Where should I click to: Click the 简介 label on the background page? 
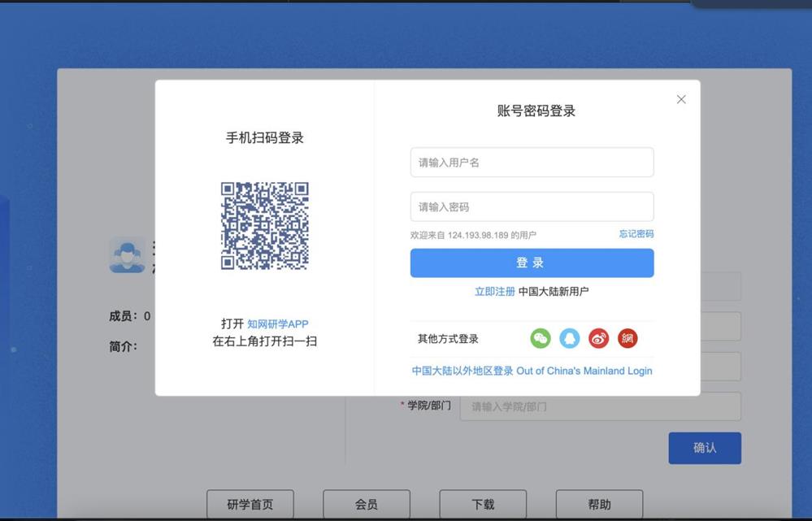click(x=124, y=346)
